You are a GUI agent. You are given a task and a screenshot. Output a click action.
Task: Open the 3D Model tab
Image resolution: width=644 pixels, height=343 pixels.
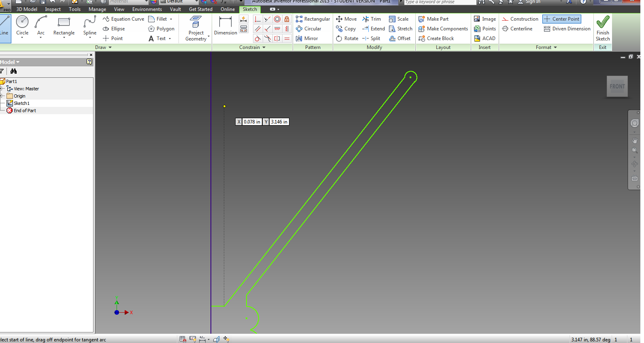pos(27,9)
